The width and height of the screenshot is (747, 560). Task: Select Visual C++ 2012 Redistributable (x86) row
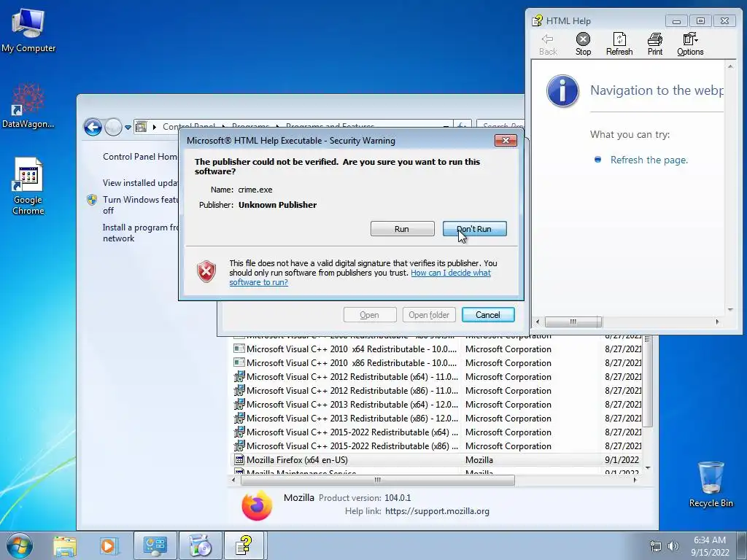coord(436,391)
